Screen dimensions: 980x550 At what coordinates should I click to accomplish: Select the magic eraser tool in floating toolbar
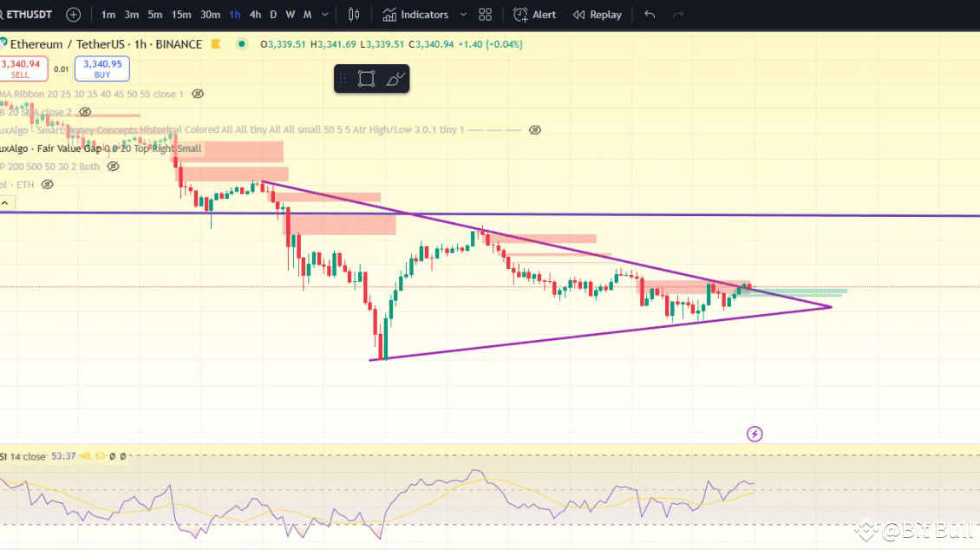[395, 78]
